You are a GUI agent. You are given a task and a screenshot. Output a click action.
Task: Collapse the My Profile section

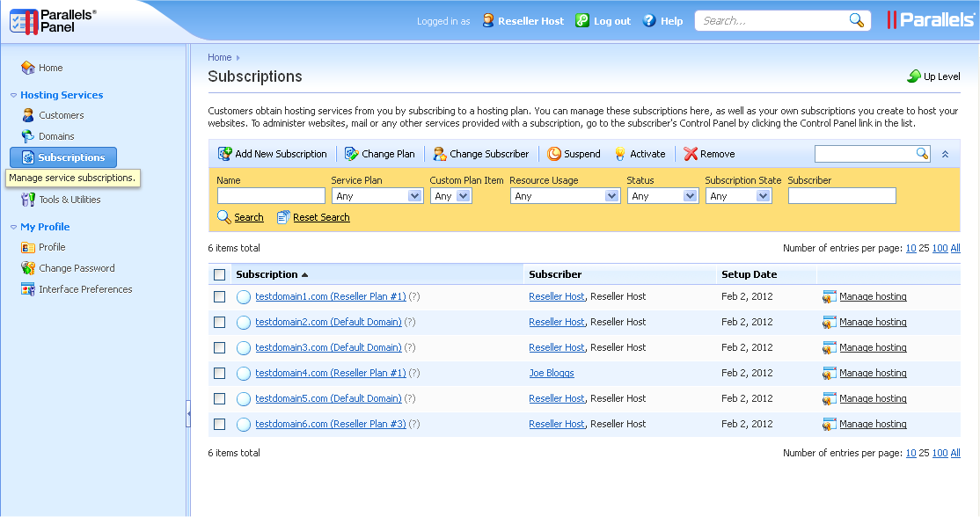point(14,227)
